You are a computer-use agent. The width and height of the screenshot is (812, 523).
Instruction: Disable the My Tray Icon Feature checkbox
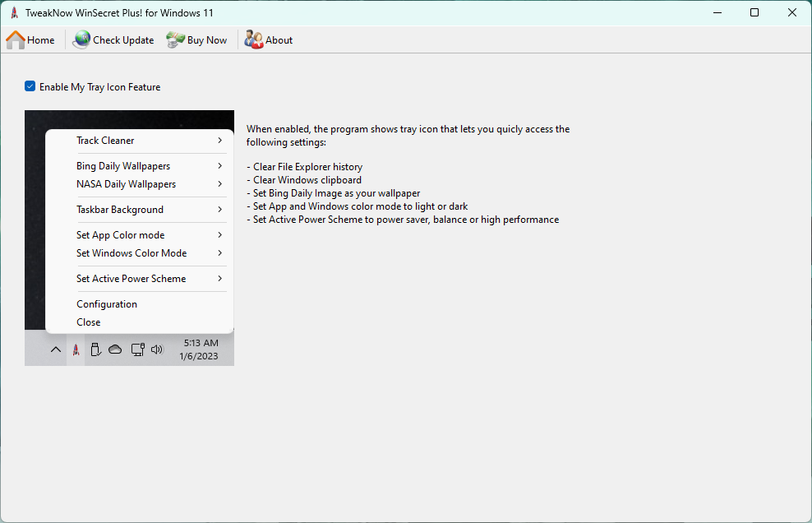[30, 86]
